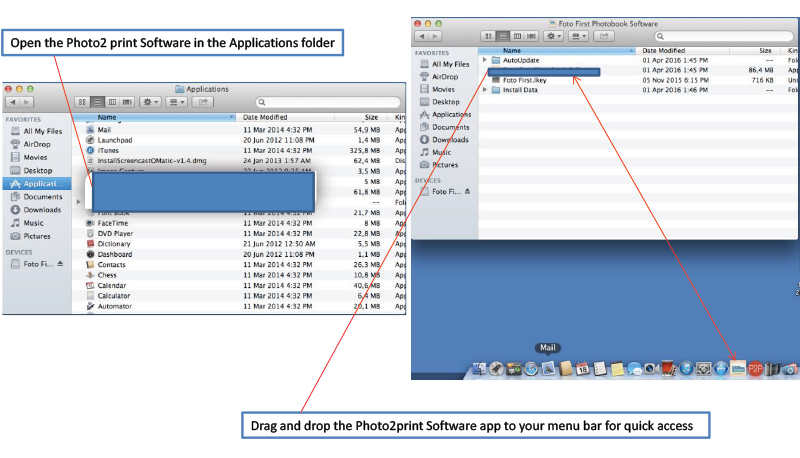Open the Action gear dropdown in Applications window
The image size is (800, 458).
click(151, 102)
